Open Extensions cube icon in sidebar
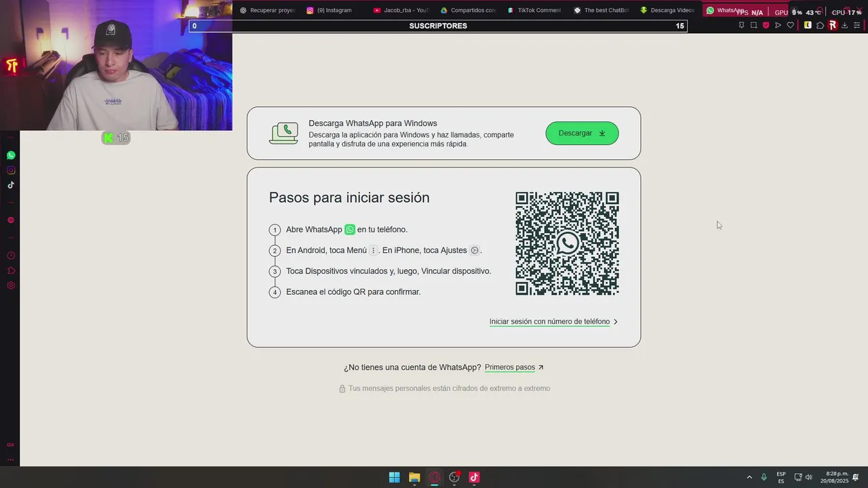 [11, 270]
